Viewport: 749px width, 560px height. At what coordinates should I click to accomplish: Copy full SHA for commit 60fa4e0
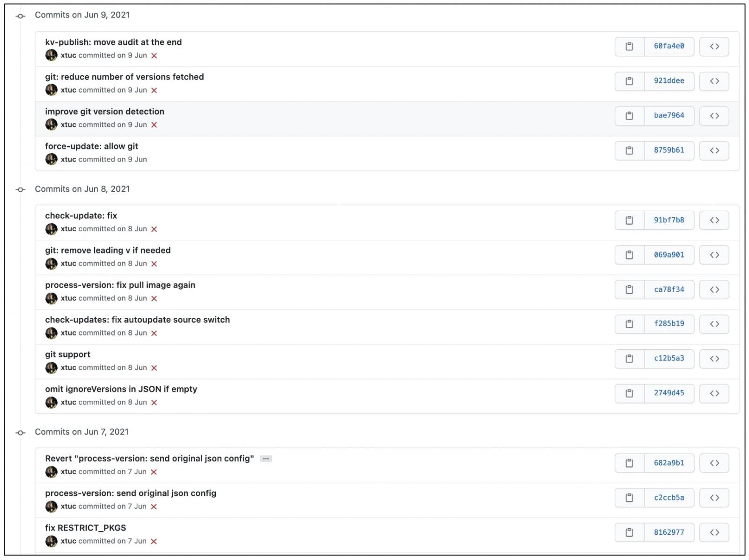pos(629,46)
